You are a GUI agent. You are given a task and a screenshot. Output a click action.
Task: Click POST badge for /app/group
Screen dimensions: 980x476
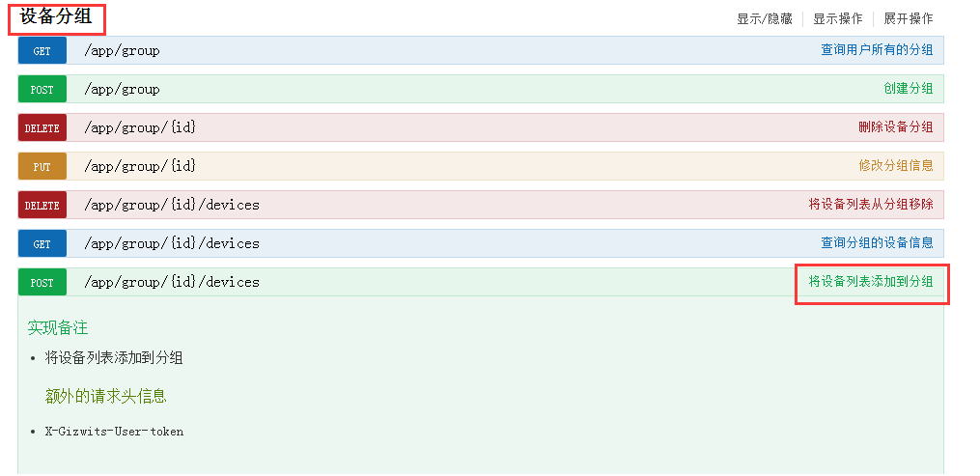tap(42, 90)
